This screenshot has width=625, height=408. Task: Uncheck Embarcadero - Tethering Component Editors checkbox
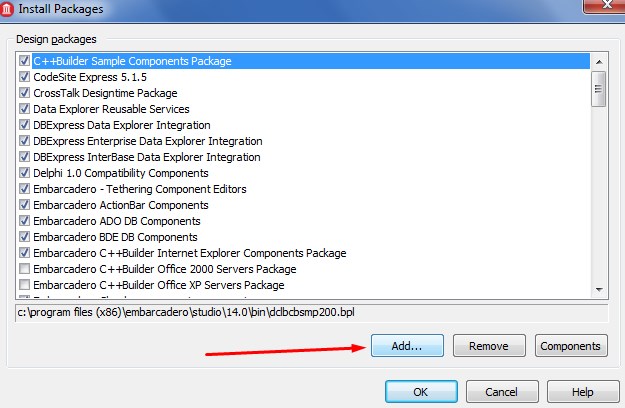(x=24, y=188)
